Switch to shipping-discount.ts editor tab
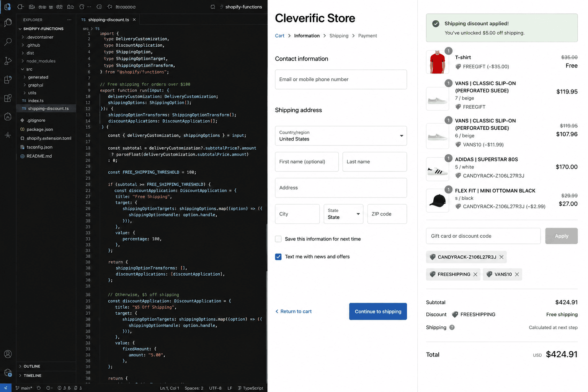588x392 pixels. (x=108, y=20)
